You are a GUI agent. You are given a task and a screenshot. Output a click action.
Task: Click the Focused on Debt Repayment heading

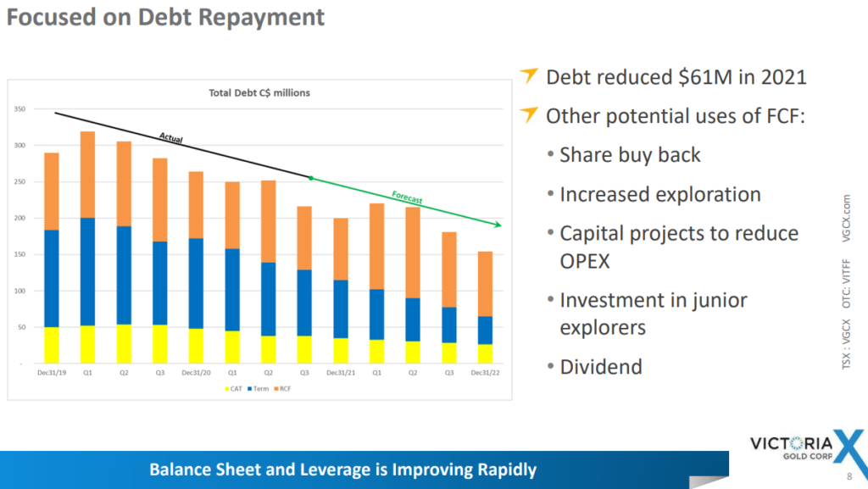click(x=165, y=17)
